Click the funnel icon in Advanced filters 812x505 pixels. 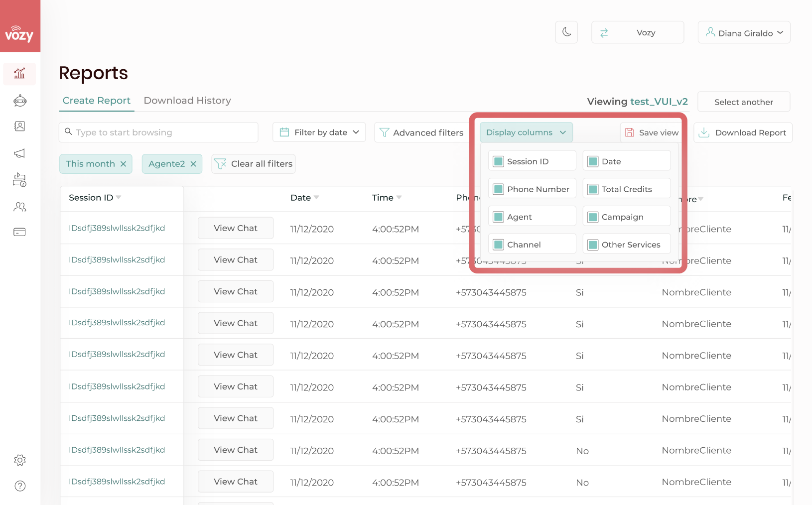384,132
